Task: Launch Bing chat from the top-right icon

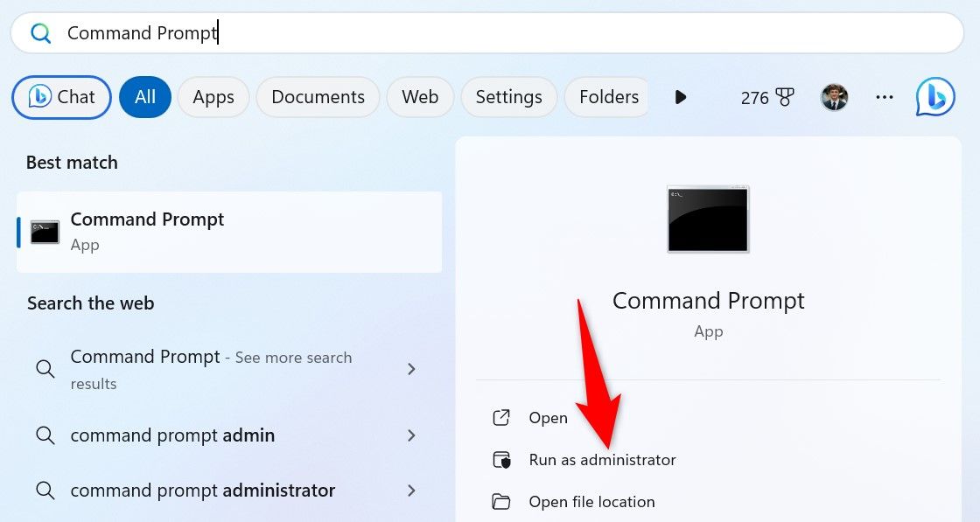Action: tap(935, 97)
